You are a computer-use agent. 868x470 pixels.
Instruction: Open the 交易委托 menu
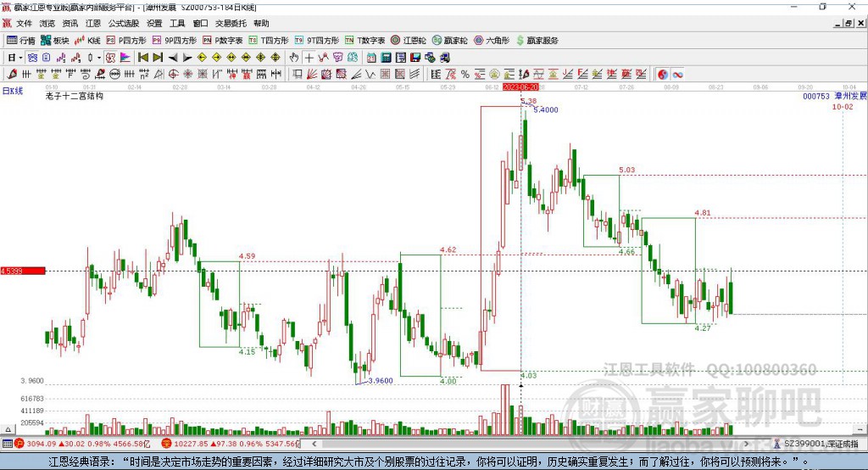pos(231,23)
